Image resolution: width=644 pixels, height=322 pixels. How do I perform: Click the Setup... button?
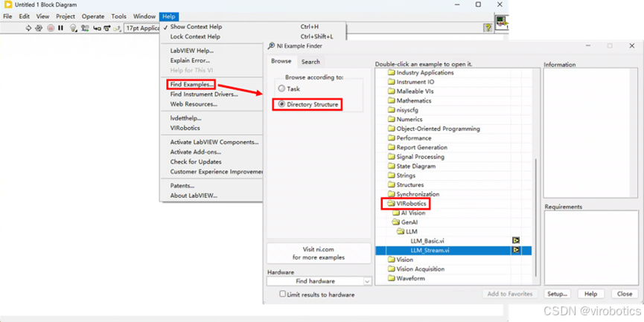[558, 294]
